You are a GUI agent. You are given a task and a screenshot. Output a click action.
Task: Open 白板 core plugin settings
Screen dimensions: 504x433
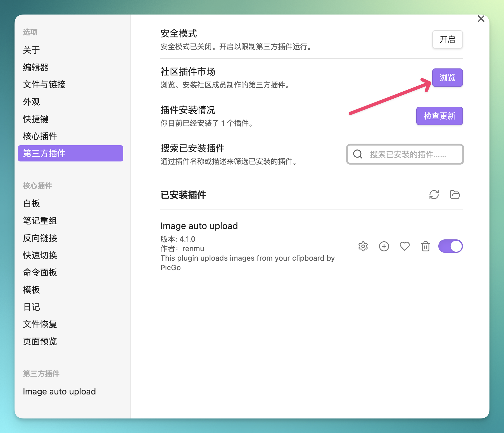coord(70,203)
